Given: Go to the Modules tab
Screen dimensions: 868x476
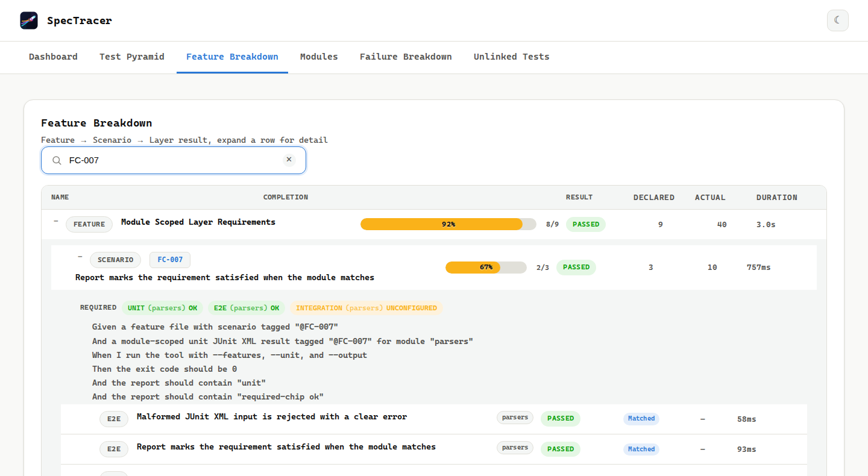Looking at the screenshot, I should [x=319, y=57].
